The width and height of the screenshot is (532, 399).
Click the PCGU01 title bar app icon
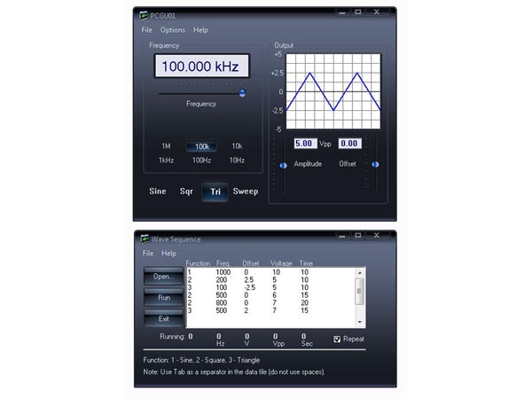coord(144,13)
